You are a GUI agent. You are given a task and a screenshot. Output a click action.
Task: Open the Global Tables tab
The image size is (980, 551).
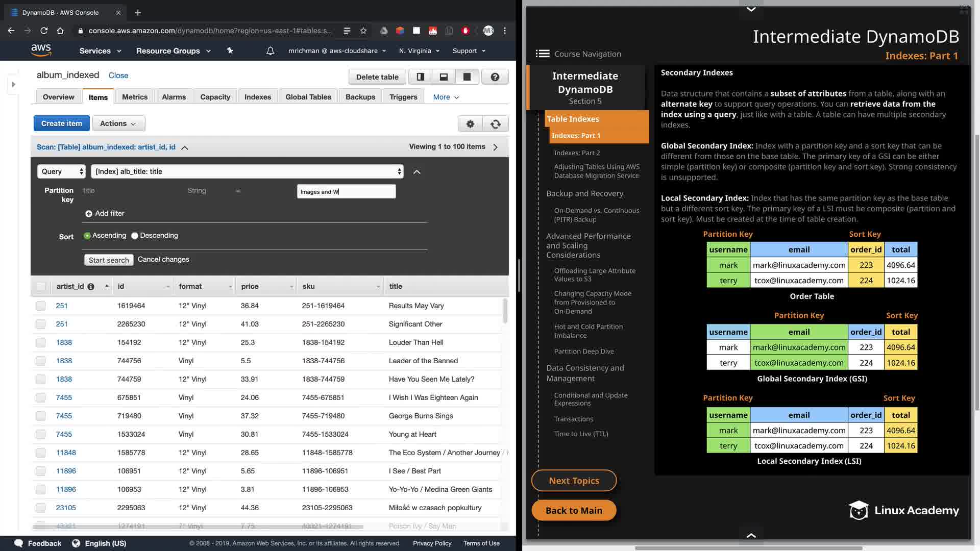click(308, 97)
